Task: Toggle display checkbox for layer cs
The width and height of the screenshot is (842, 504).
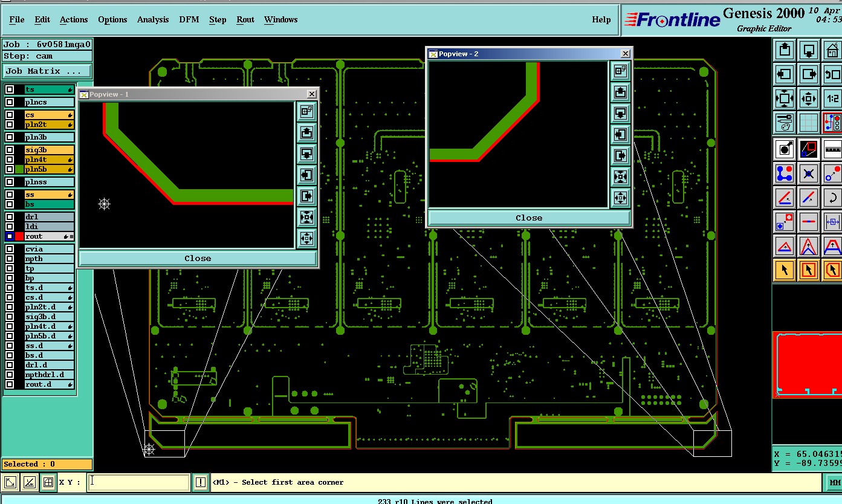Action: [x=10, y=115]
